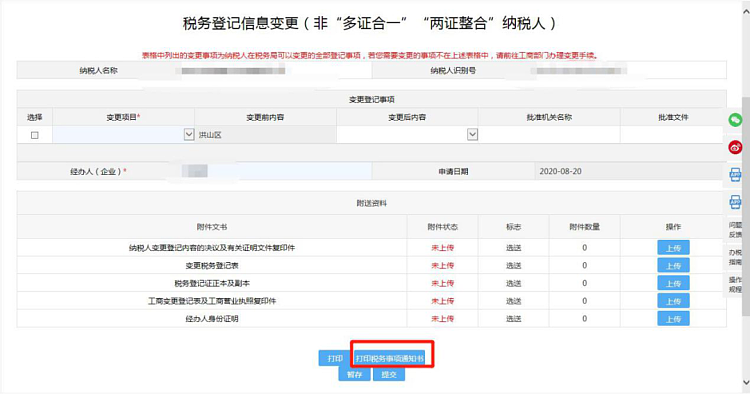Upload file for 纳税人变更登记内容的决议及有关证明文件复印件
Screen dimensions: 750x394
(x=673, y=248)
